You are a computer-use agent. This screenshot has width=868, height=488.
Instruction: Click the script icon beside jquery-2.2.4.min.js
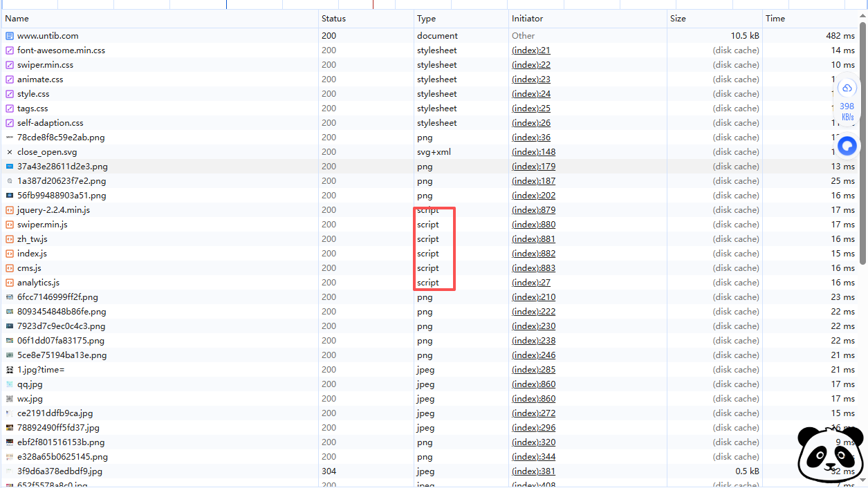click(10, 210)
